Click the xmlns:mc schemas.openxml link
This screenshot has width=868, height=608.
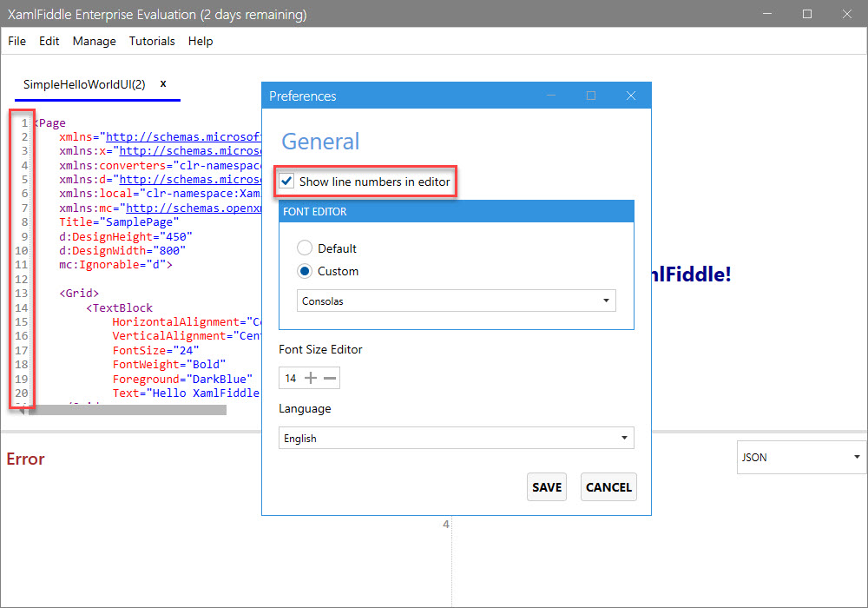tap(194, 208)
